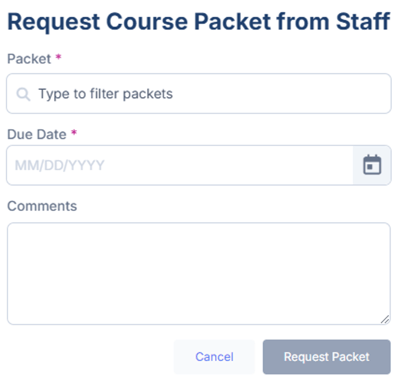Click the Packet required asterisk
The width and height of the screenshot is (400, 385).
click(x=58, y=57)
